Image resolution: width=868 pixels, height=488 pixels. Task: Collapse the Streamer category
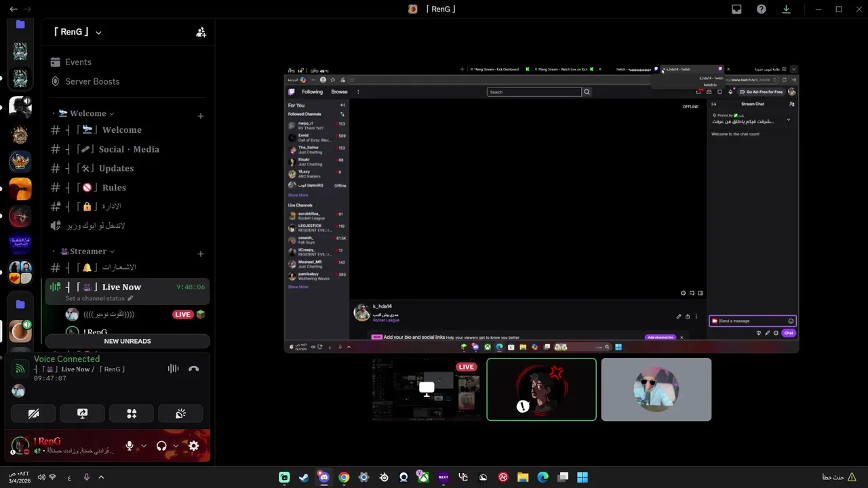pyautogui.click(x=87, y=251)
